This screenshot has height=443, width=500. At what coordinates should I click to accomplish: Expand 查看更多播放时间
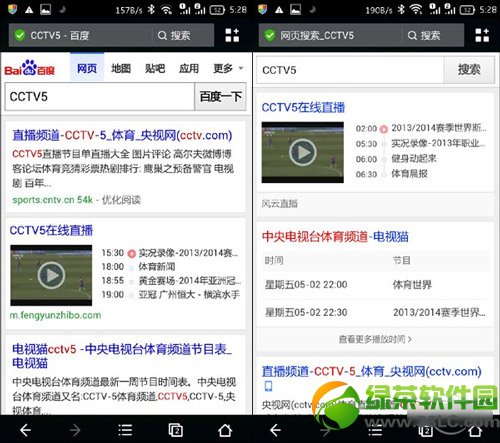[x=375, y=339]
